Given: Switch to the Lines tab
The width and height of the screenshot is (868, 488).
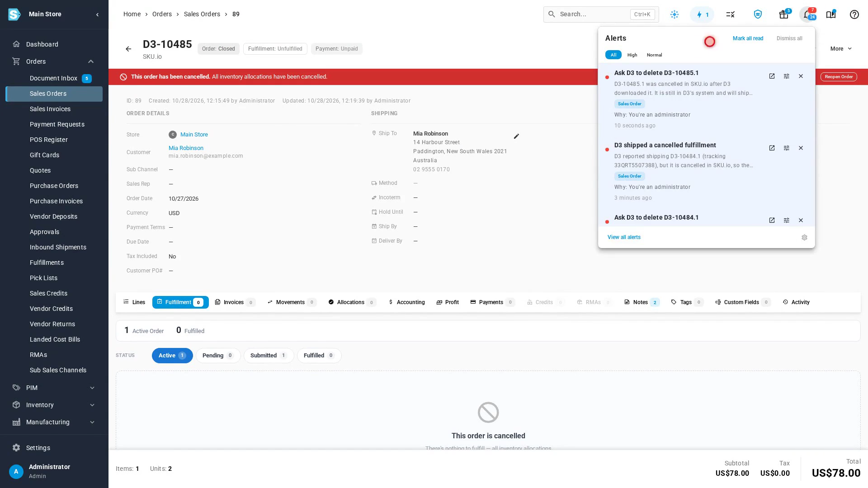Looking at the screenshot, I should [134, 302].
